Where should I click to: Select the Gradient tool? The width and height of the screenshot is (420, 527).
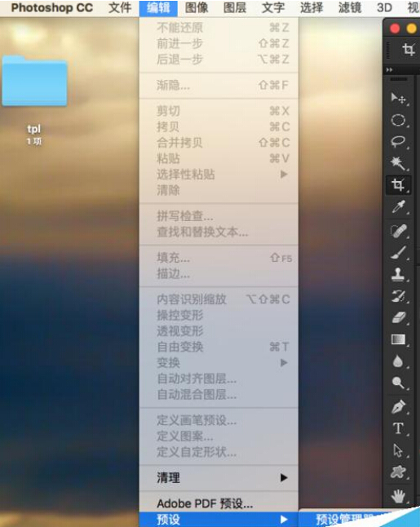coord(398,339)
